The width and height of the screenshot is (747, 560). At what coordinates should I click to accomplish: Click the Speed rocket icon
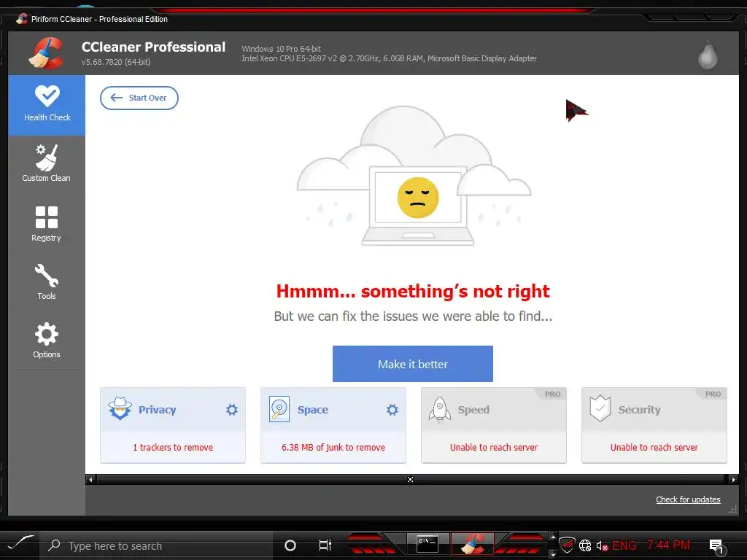tap(440, 409)
